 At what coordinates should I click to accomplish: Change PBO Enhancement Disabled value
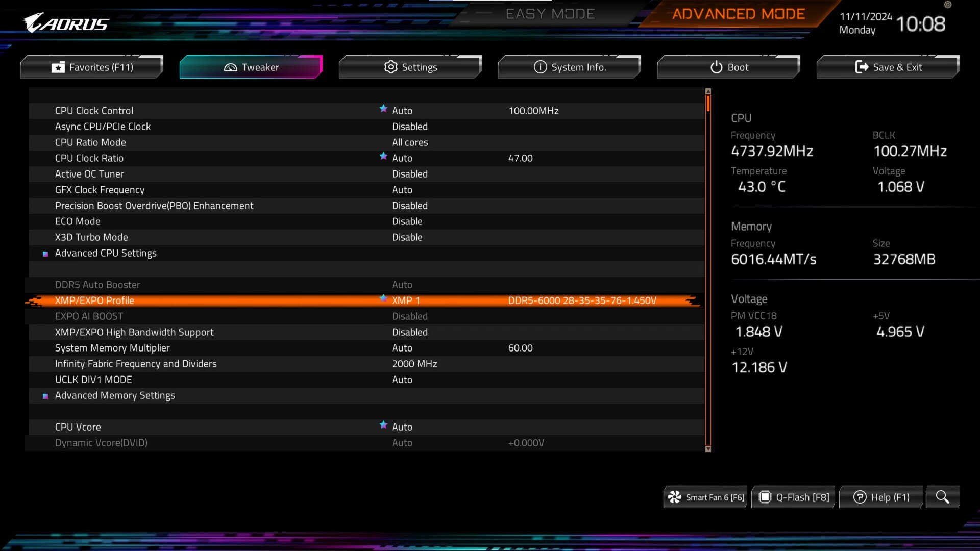pyautogui.click(x=409, y=206)
